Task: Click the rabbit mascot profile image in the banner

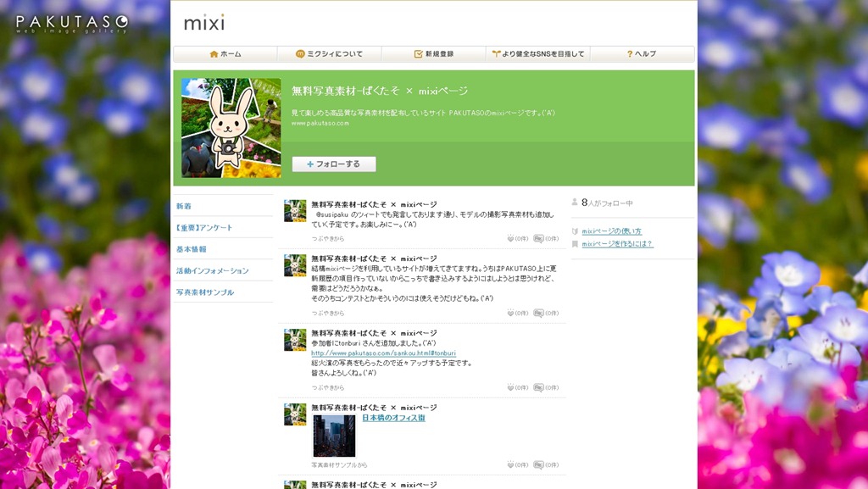Action: click(x=231, y=128)
